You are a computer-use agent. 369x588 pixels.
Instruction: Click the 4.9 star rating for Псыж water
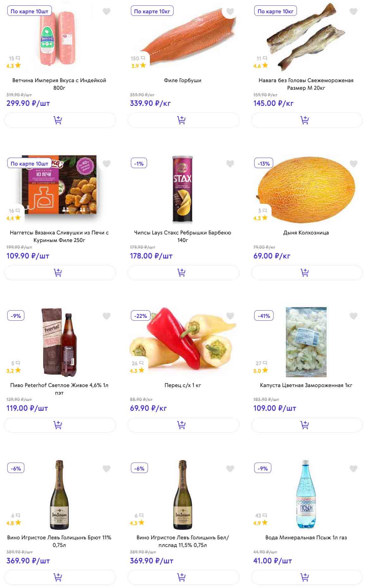point(261,523)
